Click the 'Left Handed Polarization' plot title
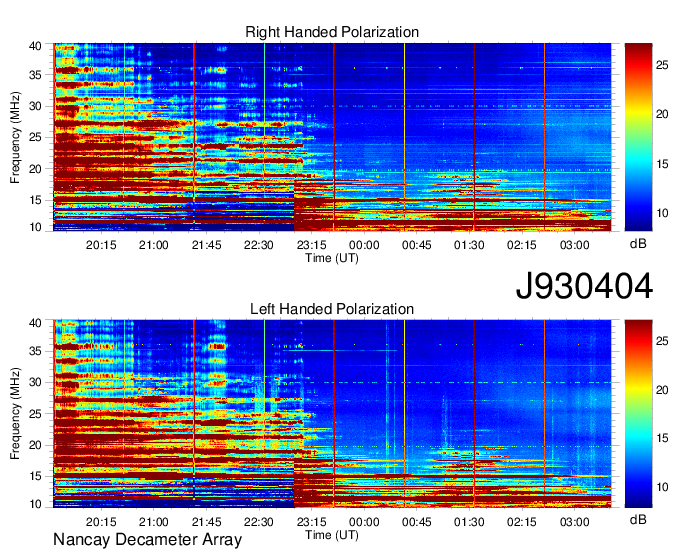The width and height of the screenshot is (680, 552). (x=332, y=309)
